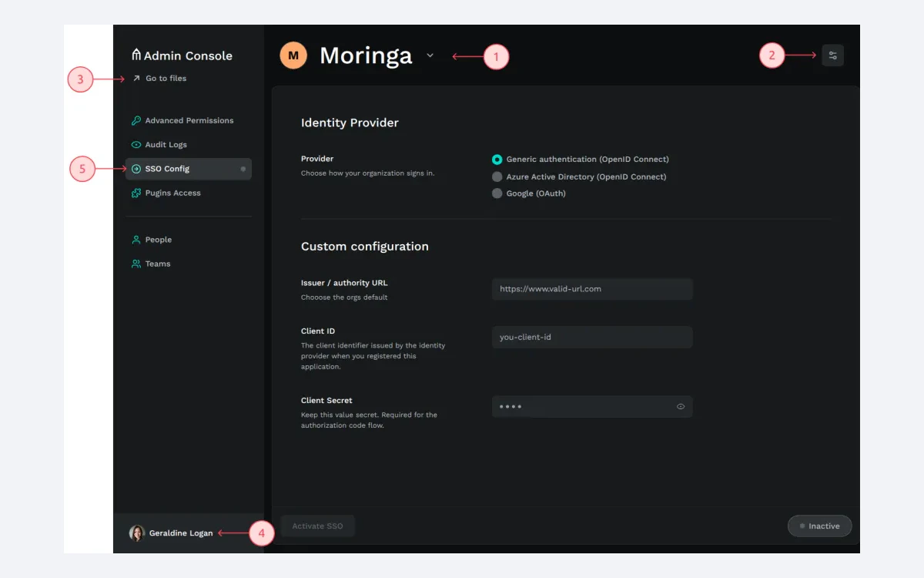
Task: Open Audit Logs in sidebar
Action: (189, 144)
